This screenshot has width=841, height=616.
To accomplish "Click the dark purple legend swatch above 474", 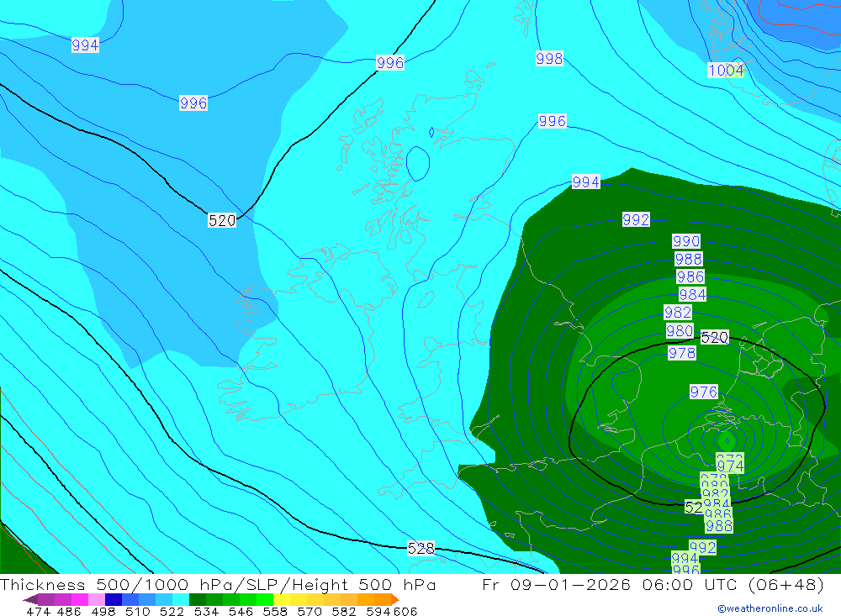I will (x=45, y=599).
